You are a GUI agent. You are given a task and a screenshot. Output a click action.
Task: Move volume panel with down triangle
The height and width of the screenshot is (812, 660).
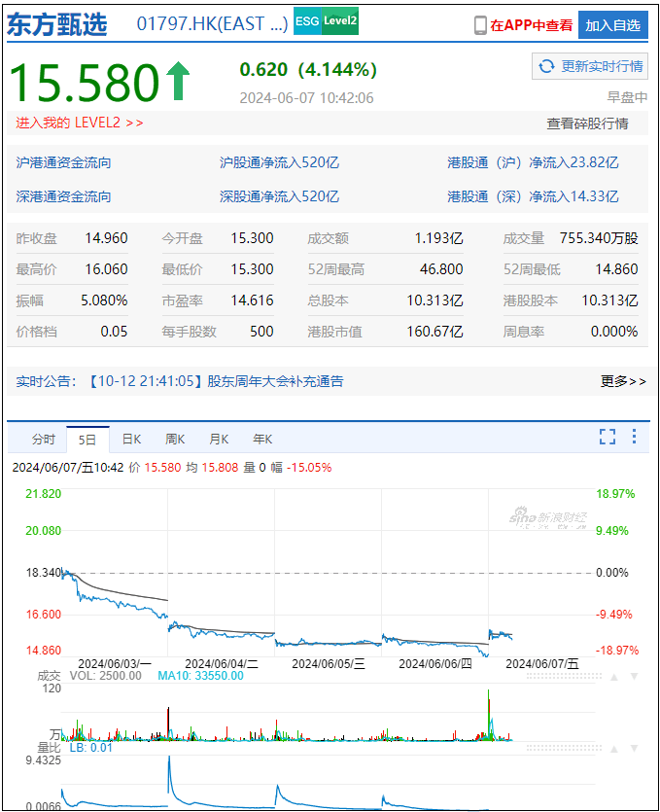tap(634, 677)
